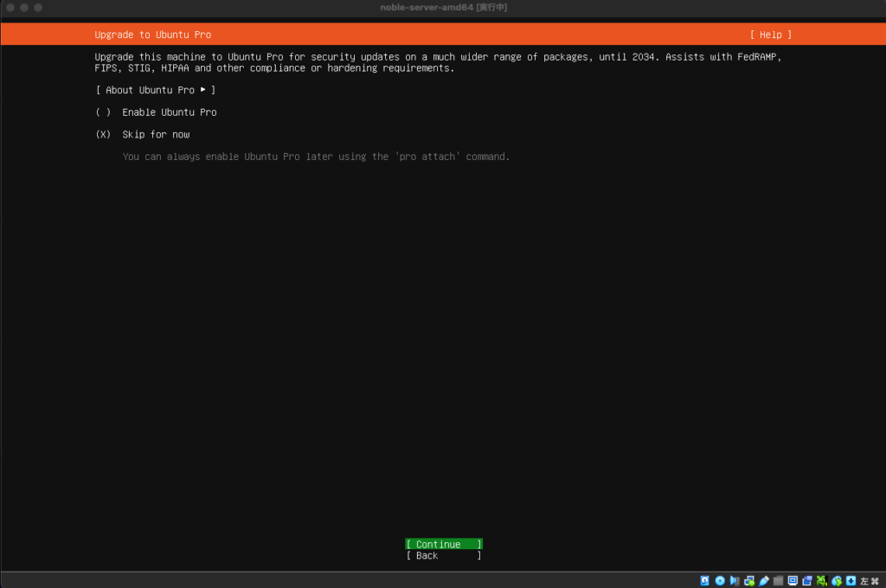
Task: Expand the About Ubuntu Pro menu
Action: coord(156,90)
